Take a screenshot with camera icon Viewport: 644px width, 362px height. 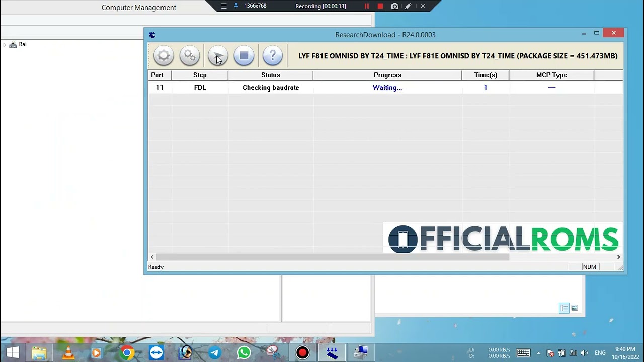click(x=395, y=6)
